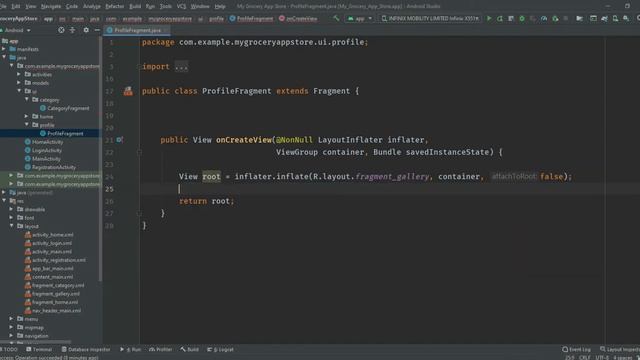Image resolution: width=640 pixels, height=360 pixels.
Task: Expand the drawable folder
Action: click(11, 209)
